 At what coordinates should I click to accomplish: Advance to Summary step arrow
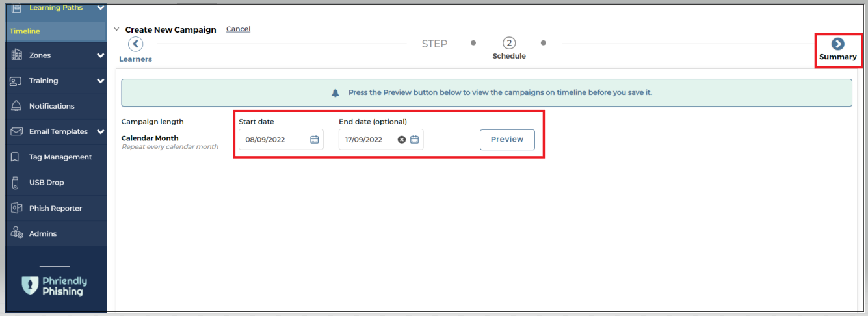(838, 44)
